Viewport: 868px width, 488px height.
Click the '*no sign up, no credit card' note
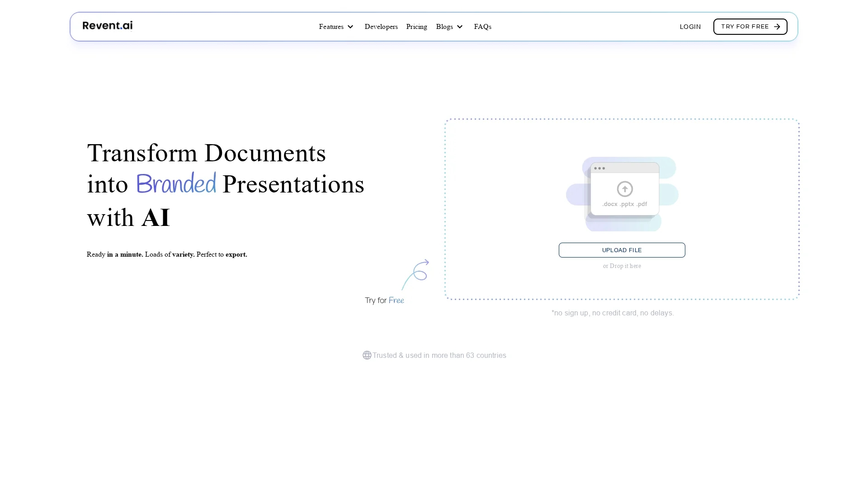click(612, 313)
